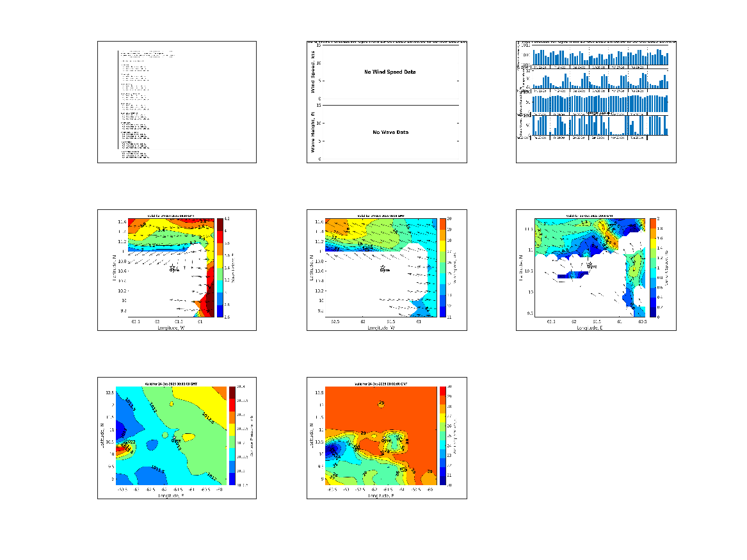This screenshot has width=747, height=560.
Task: Open the text forecast report thumbnail
Action: [x=177, y=102]
